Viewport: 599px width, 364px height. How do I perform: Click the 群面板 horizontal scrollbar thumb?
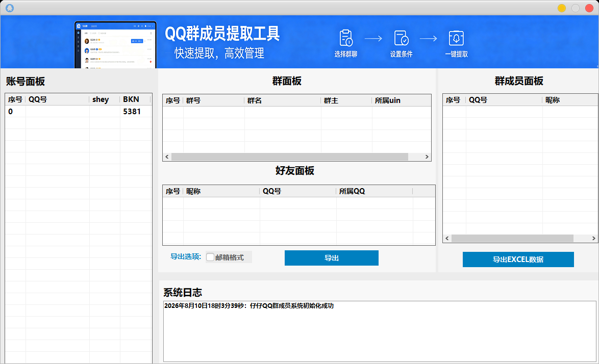(290, 157)
